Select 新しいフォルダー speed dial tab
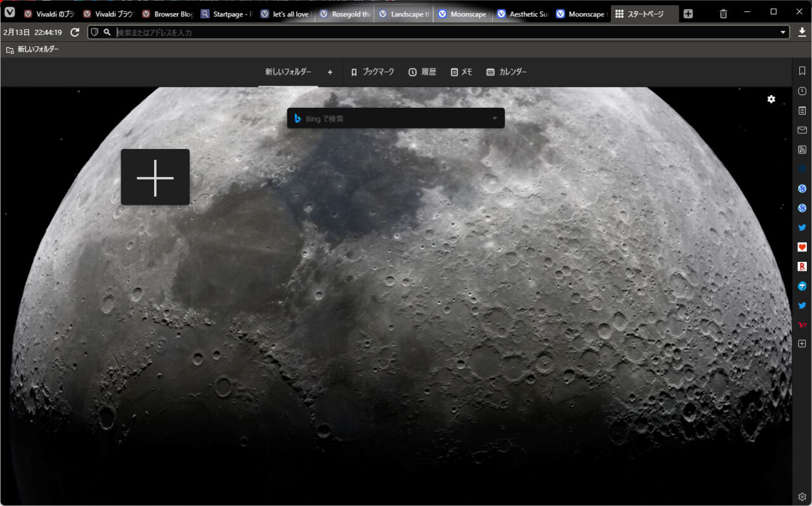Image resolution: width=812 pixels, height=506 pixels. [288, 72]
